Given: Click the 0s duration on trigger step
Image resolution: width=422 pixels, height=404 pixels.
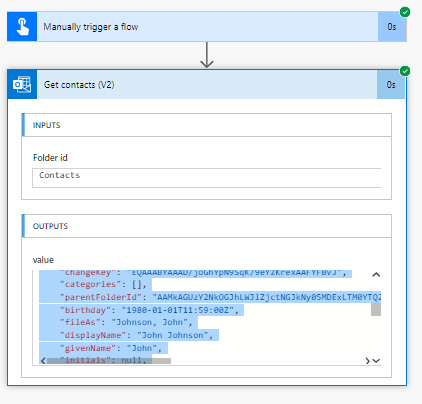Looking at the screenshot, I should 392,27.
